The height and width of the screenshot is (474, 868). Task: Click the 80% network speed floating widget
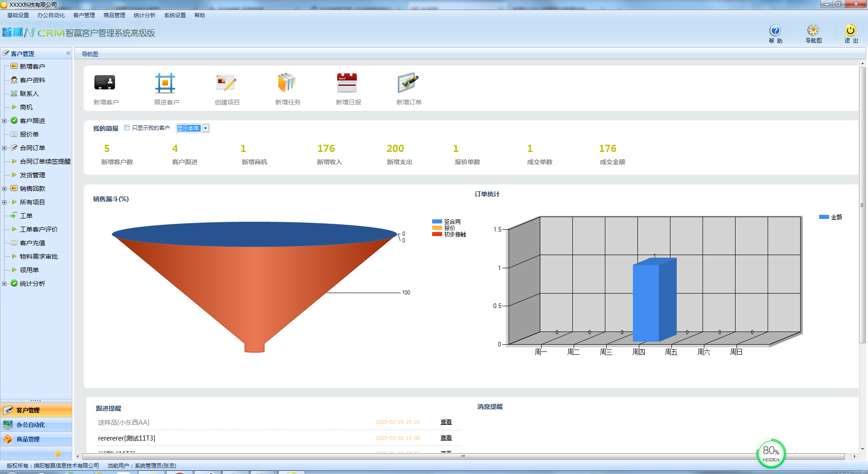(x=771, y=453)
